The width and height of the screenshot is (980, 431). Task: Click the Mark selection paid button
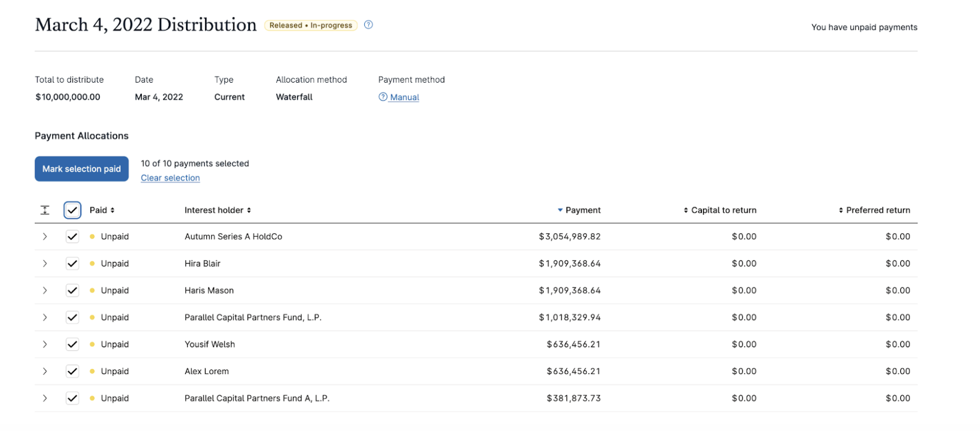pyautogui.click(x=82, y=169)
